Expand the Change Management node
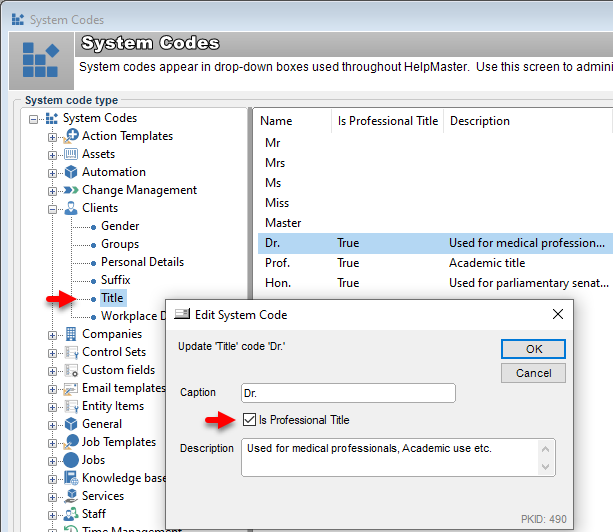 [x=52, y=191]
